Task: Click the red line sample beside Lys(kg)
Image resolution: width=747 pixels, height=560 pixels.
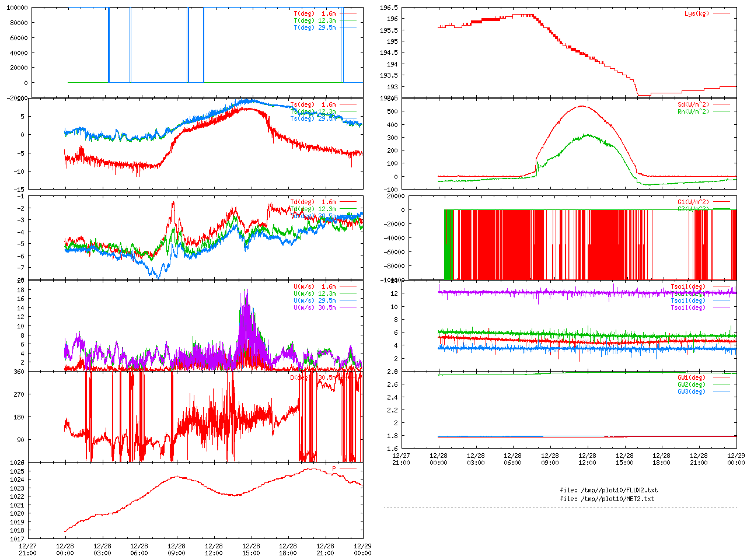Action: tap(721, 13)
